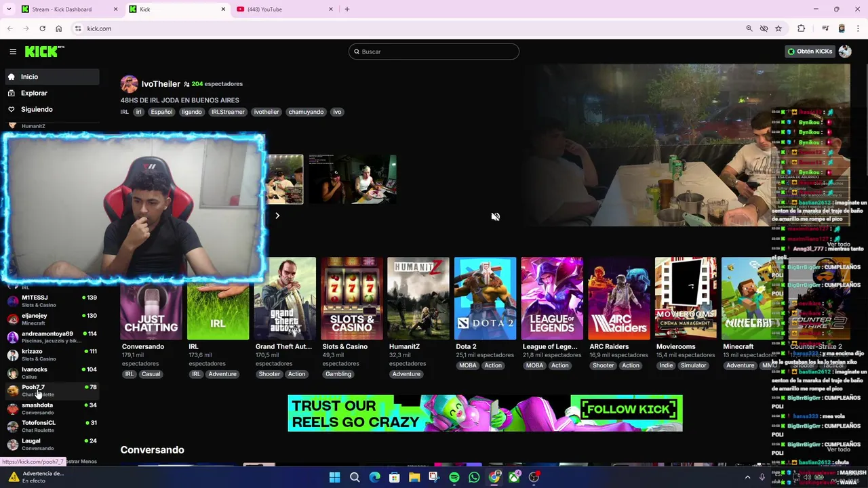Click the KICK logo
The image size is (868, 488).
point(44,52)
